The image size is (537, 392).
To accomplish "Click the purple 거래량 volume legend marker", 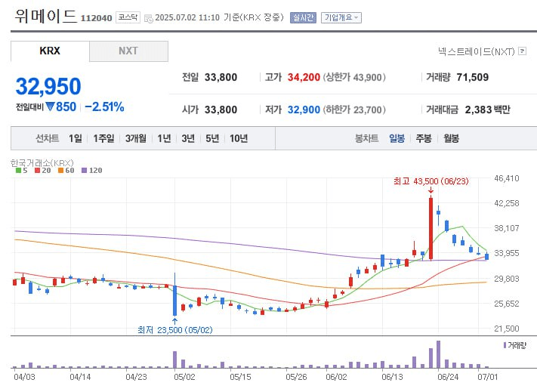I will coord(505,345).
